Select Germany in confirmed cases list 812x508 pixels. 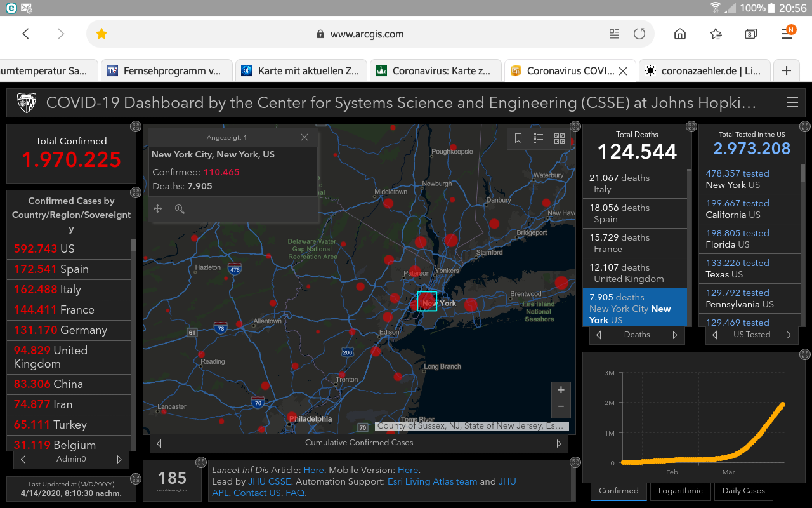tap(69, 330)
